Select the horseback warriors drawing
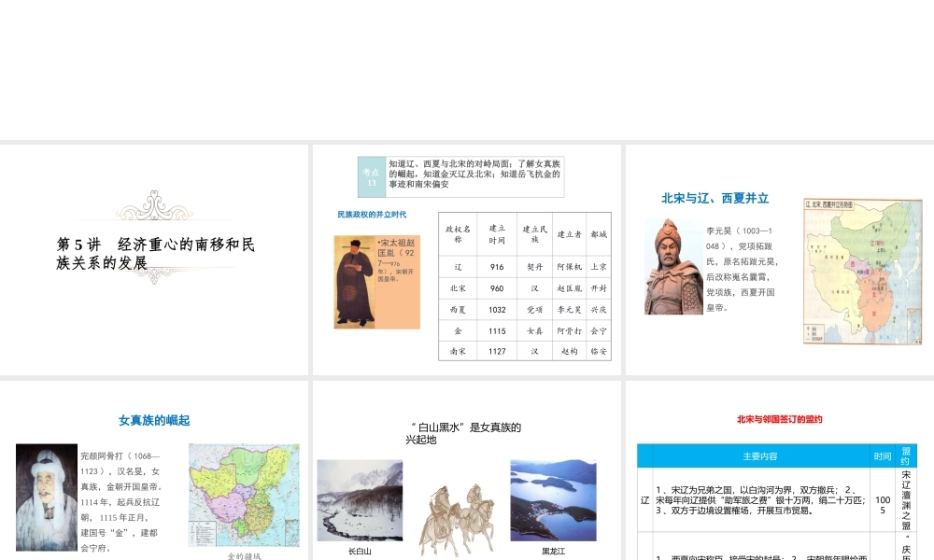Viewport: 934px width, 560px height. [x=457, y=518]
